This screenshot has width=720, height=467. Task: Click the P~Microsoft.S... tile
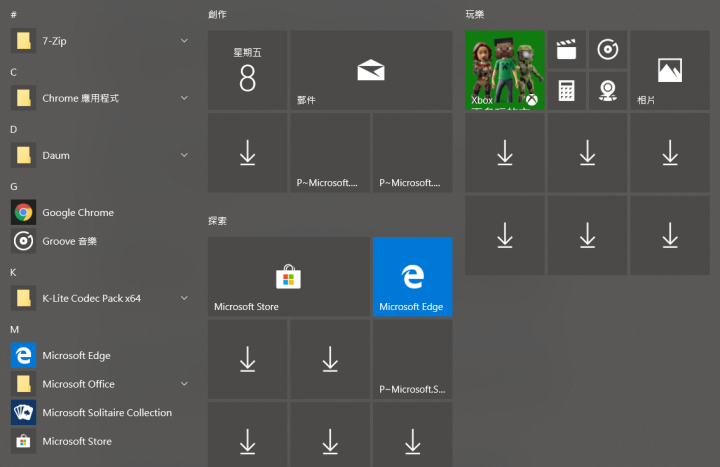(x=413, y=359)
